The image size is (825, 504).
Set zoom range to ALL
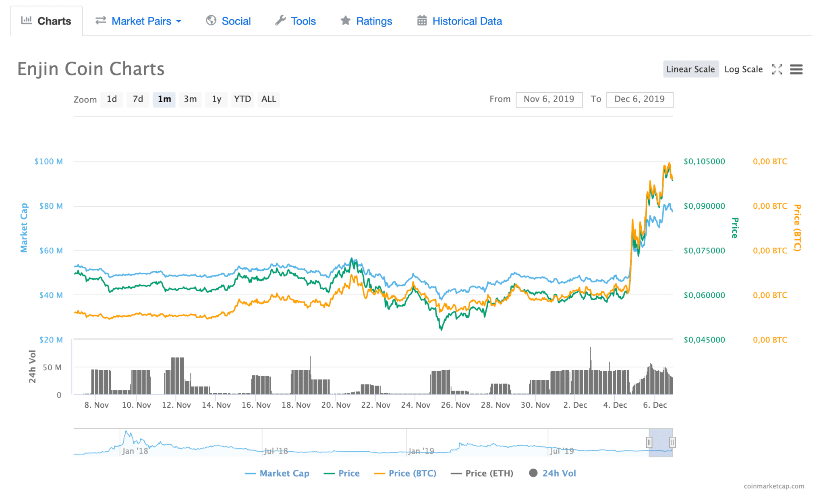coord(269,99)
